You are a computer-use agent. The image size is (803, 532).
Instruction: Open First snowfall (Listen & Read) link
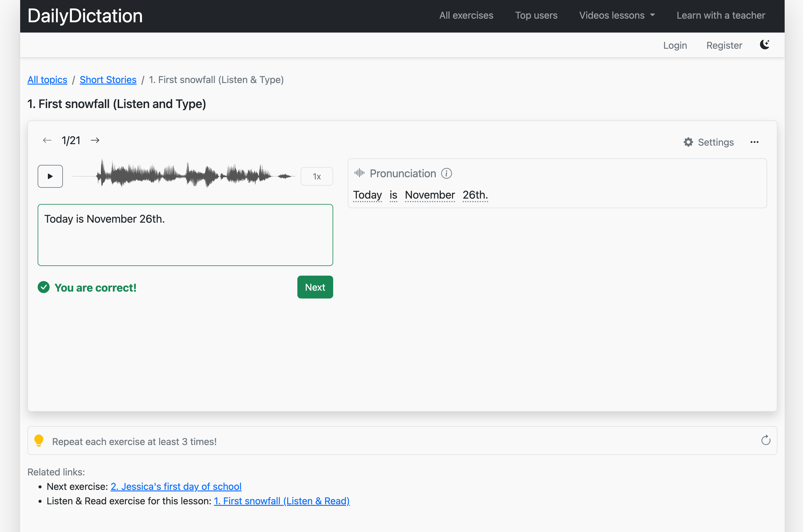(x=282, y=501)
